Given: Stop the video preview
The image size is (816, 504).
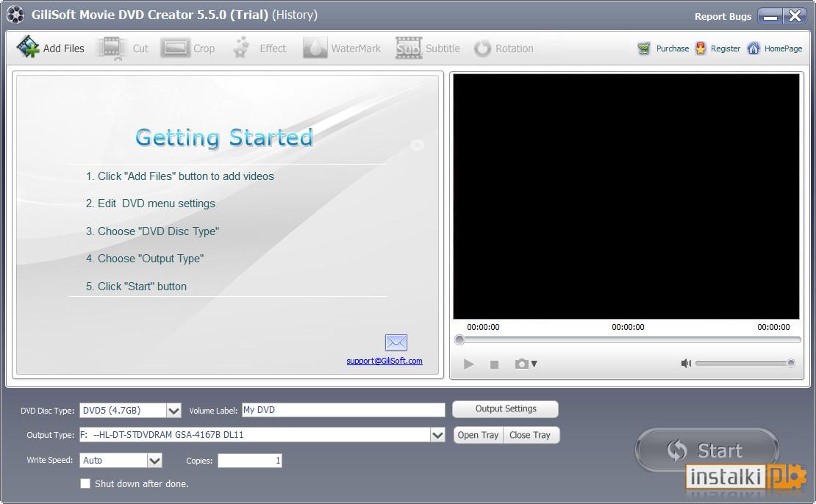Looking at the screenshot, I should click(495, 364).
